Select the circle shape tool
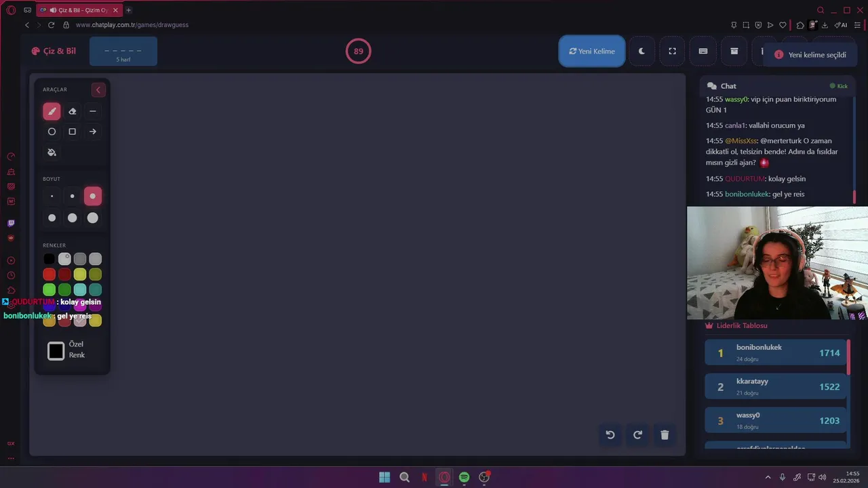Image resolution: width=868 pixels, height=488 pixels. 52,131
